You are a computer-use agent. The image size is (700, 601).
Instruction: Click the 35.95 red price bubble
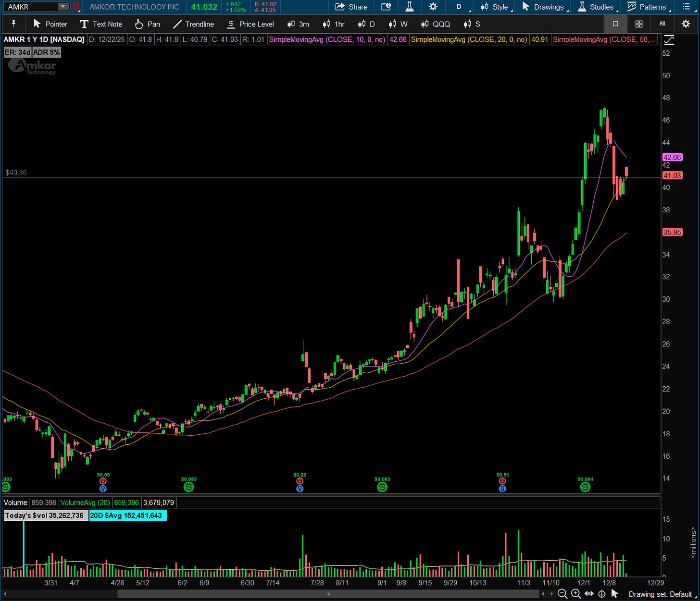point(672,232)
